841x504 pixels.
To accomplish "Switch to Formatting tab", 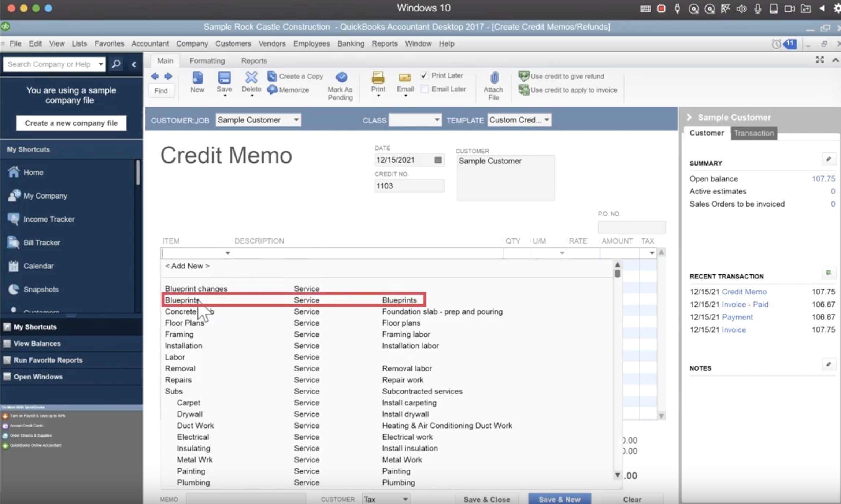I will click(207, 61).
